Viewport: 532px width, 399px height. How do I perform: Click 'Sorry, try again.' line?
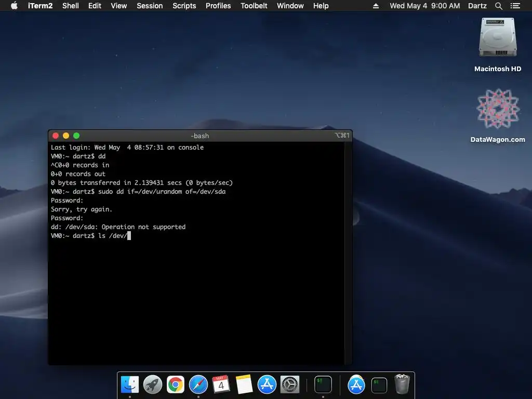[82, 209]
